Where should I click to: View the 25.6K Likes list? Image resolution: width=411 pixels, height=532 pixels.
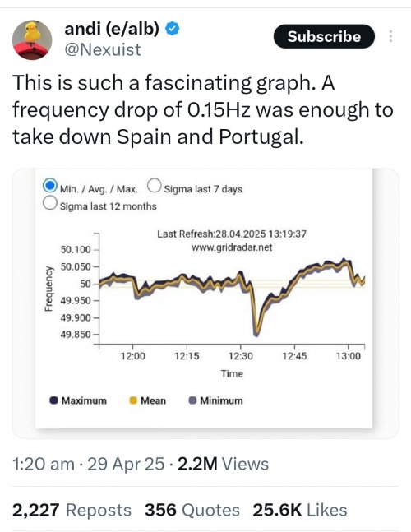click(300, 510)
